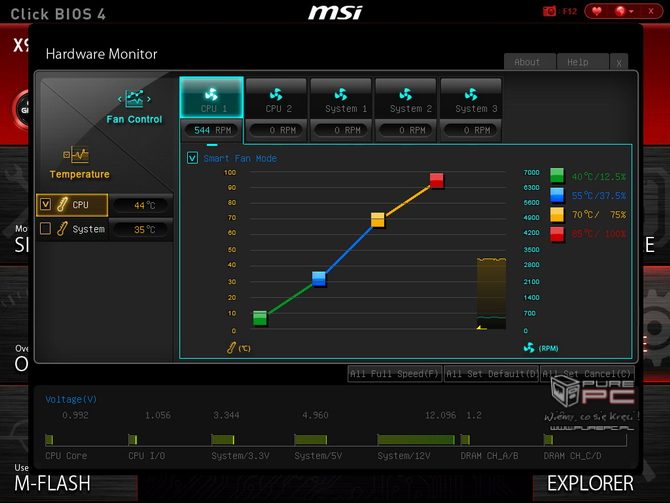Click the favorites heart icon
This screenshot has width=670, height=503.
coord(597,11)
